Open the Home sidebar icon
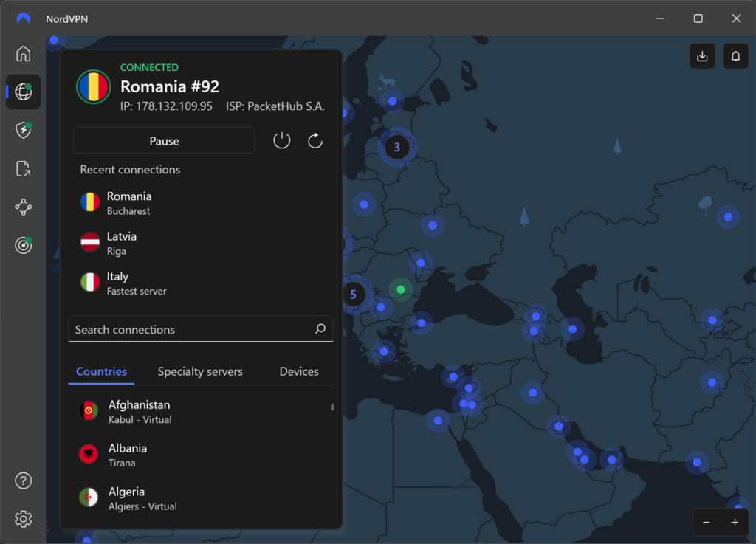The height and width of the screenshot is (544, 756). click(x=23, y=53)
